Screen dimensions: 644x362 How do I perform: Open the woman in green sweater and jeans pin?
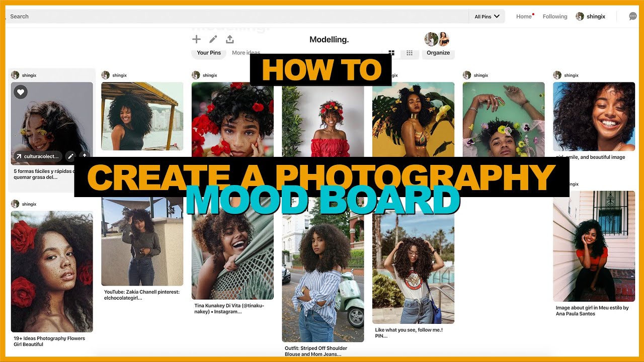[x=142, y=242]
